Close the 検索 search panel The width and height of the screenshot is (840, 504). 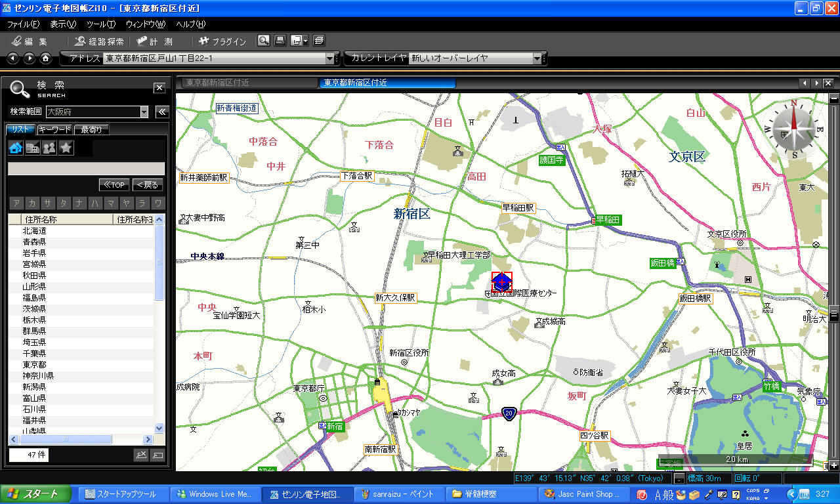point(159,88)
